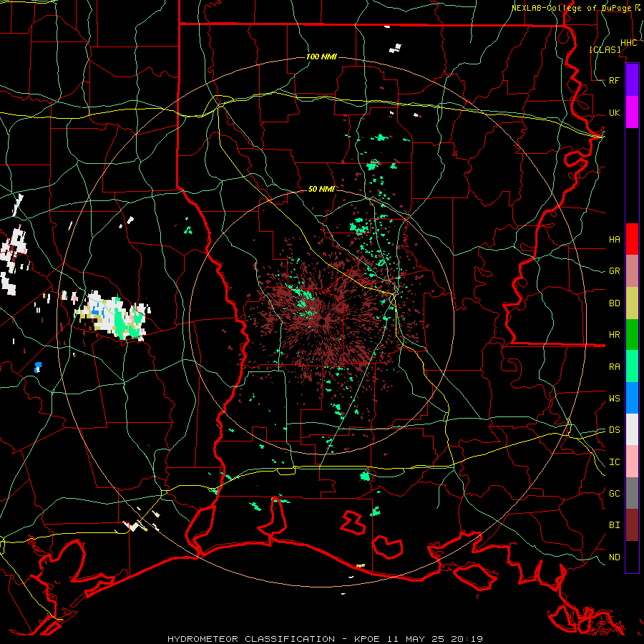This screenshot has height=644, width=644.
Task: Select the GR legend color block
Action: 632,270
